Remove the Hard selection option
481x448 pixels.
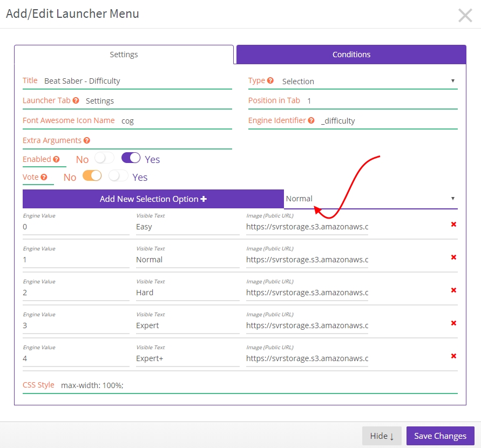tap(453, 290)
